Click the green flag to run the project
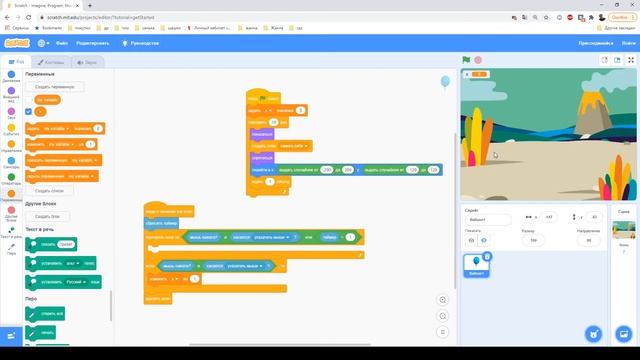The height and width of the screenshot is (360, 640). coord(466,60)
